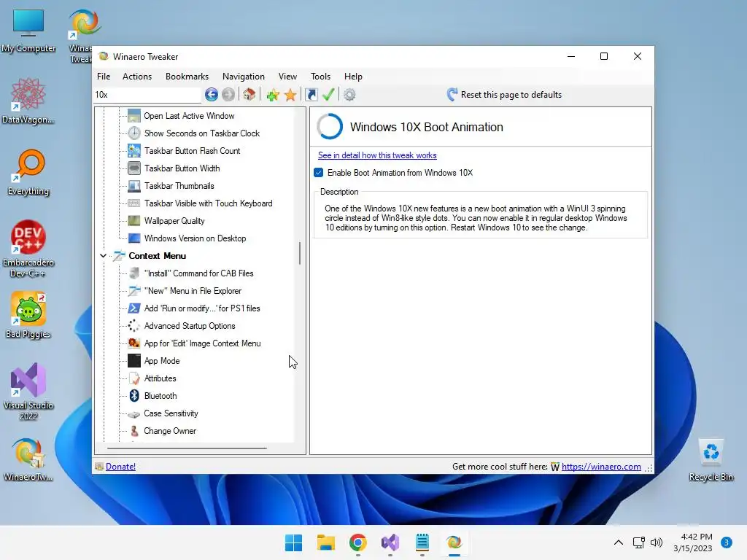
Task: Click the green checkmark apply icon
Action: pyautogui.click(x=328, y=95)
